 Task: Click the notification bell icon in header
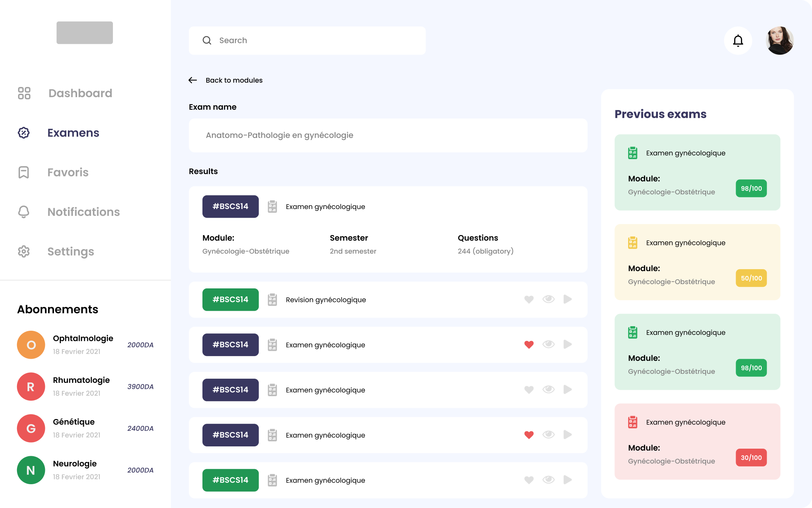point(738,40)
